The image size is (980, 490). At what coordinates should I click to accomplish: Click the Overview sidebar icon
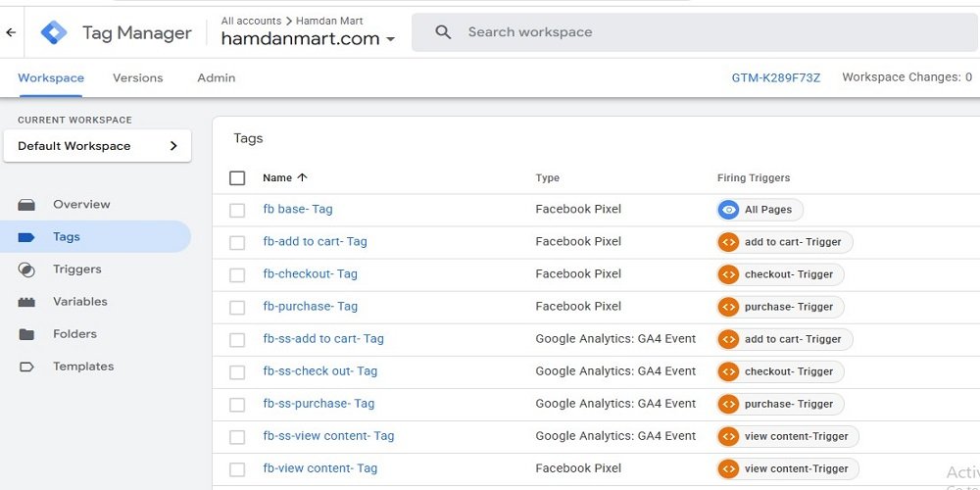click(x=26, y=205)
